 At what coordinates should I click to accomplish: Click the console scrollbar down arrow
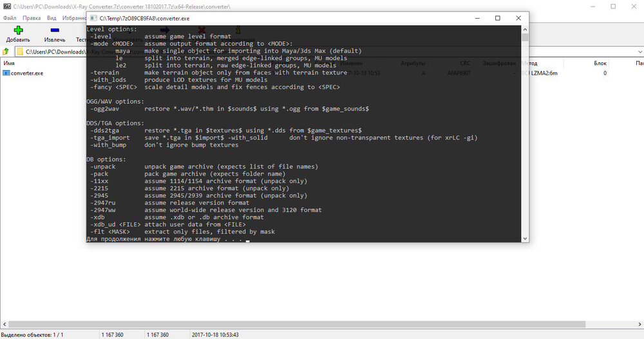pyautogui.click(x=525, y=239)
